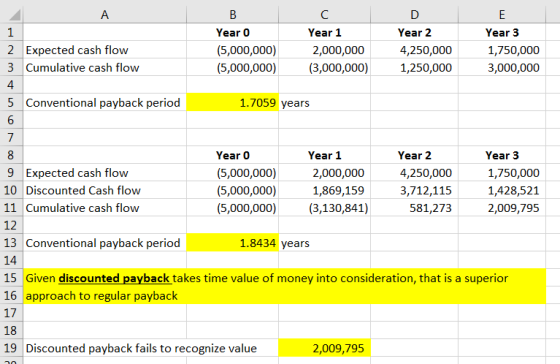Select column B header
This screenshot has width=560, height=364.
tap(232, 15)
